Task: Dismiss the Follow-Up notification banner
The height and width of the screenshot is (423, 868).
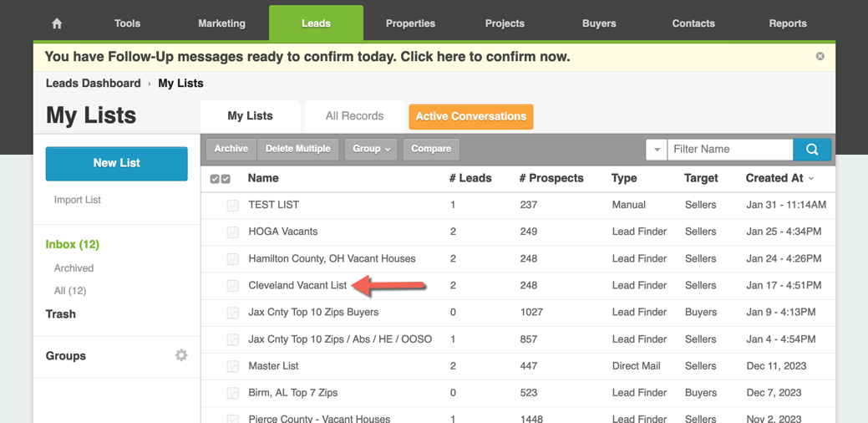Action: pos(820,56)
